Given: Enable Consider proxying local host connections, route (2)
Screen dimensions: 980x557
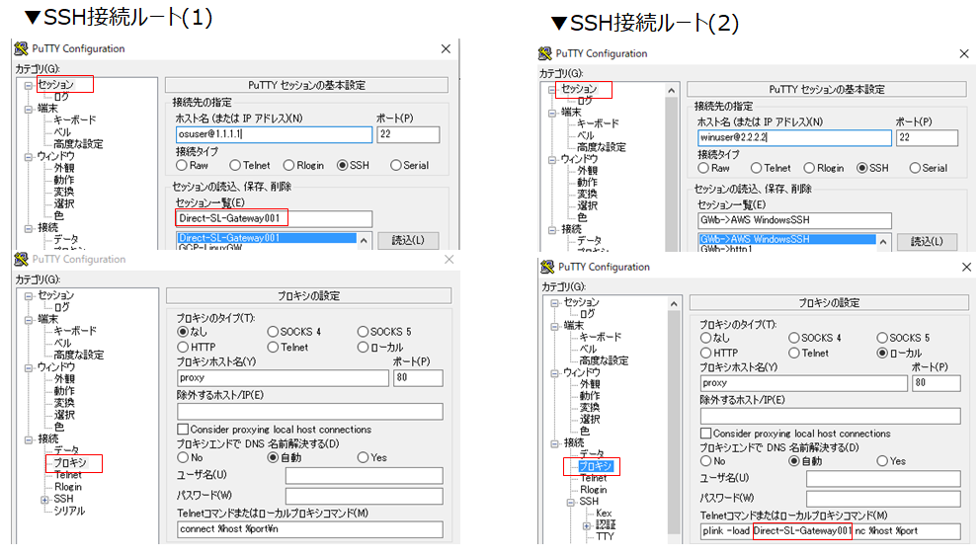Looking at the screenshot, I should 705,434.
